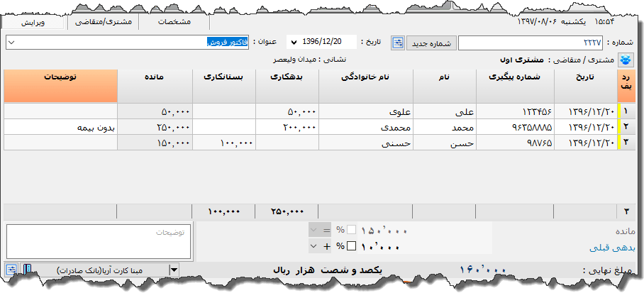The width and height of the screenshot is (644, 293).
Task: Open the تاریخ date picker dropdown
Action: (x=293, y=43)
